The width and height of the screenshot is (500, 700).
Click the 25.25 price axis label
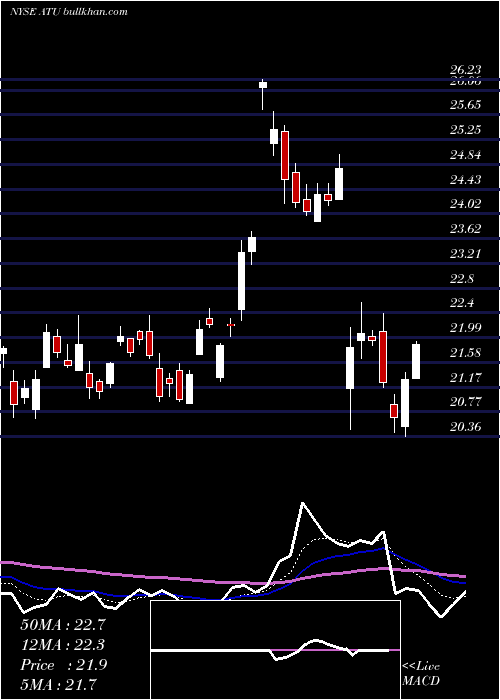[x=465, y=130]
